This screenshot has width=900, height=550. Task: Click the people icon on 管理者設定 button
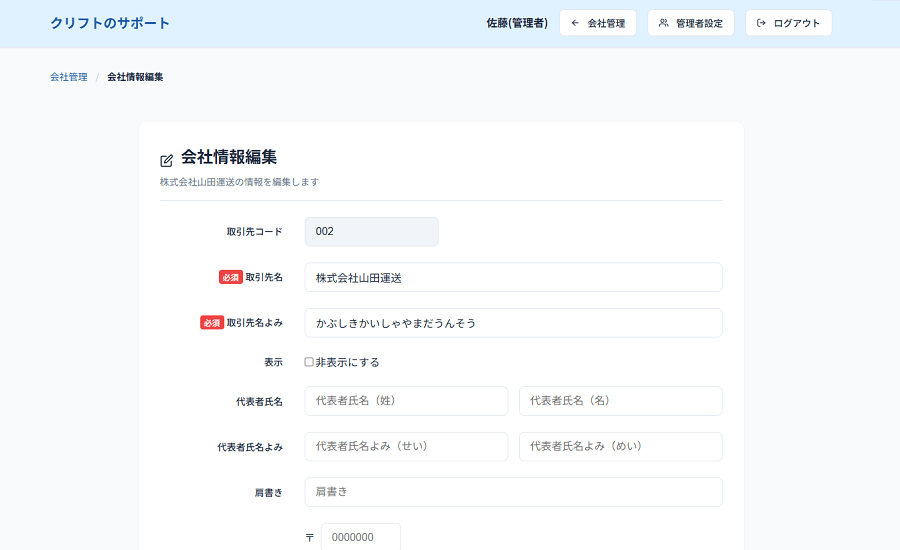[x=664, y=23]
